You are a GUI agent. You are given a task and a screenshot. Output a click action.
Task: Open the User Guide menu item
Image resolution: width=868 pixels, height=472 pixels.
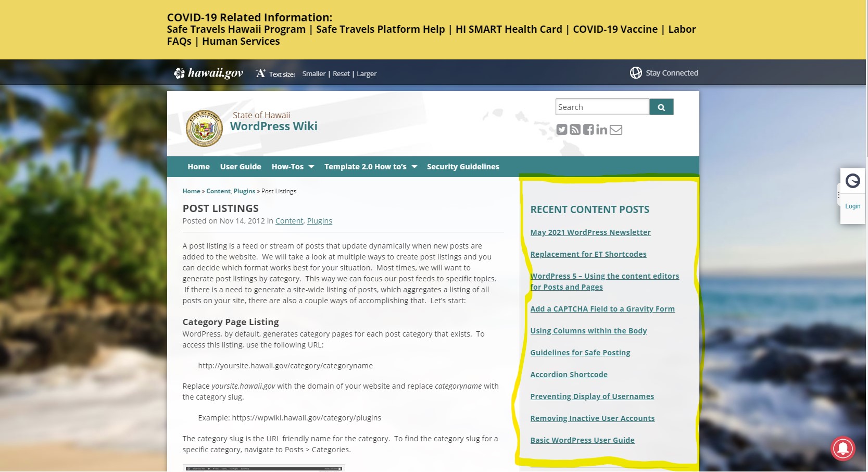click(241, 167)
